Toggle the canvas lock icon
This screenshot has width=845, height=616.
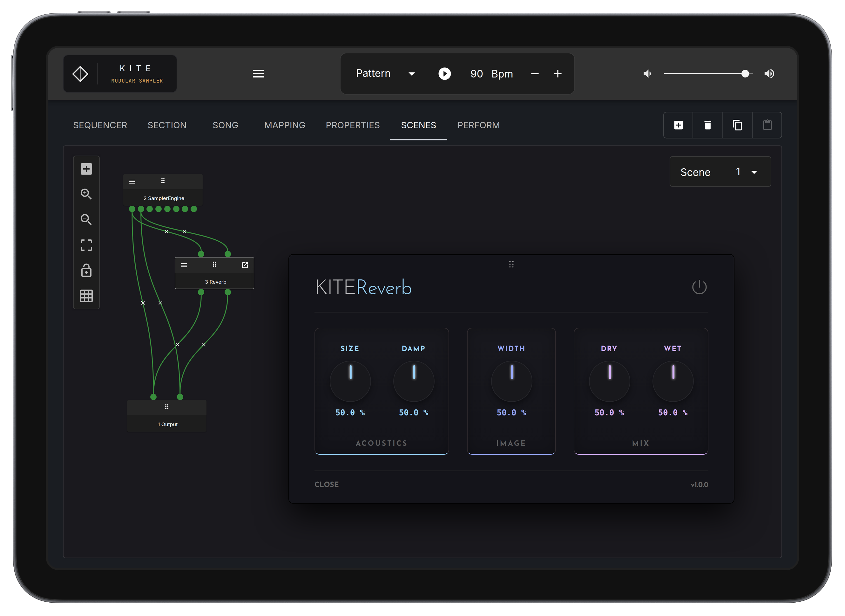point(86,270)
